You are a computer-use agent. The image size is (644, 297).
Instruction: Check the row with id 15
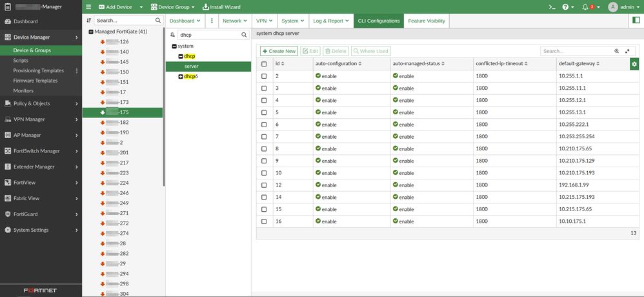pos(264,209)
